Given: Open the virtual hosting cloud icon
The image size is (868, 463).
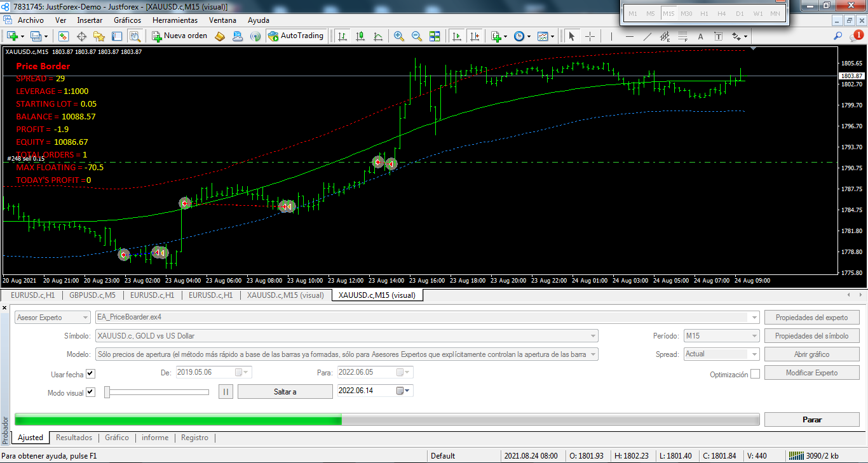Looking at the screenshot, I should click(x=238, y=36).
